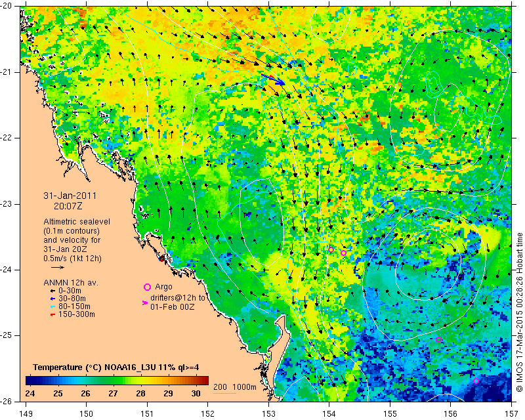Click longitude axis label "153"
Viewport: 525px width, 420px height.
click(x=268, y=414)
